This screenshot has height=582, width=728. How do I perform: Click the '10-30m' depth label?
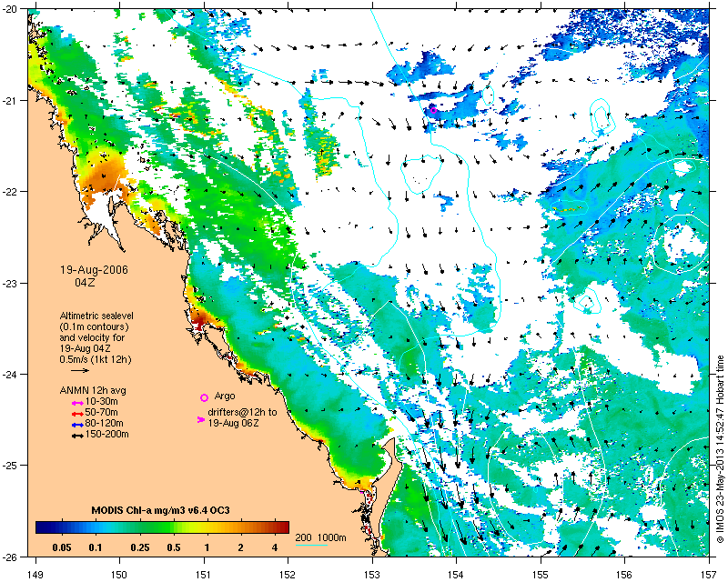(101, 401)
